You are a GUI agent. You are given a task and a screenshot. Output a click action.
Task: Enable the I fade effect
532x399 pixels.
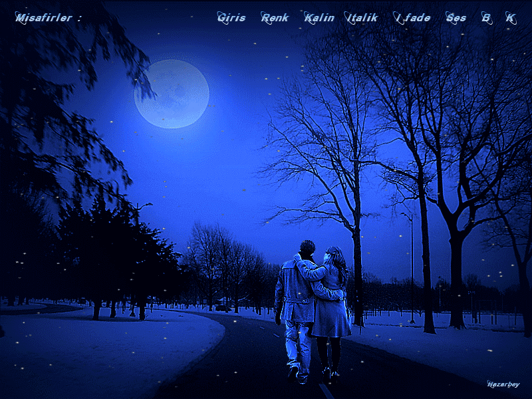(412, 18)
